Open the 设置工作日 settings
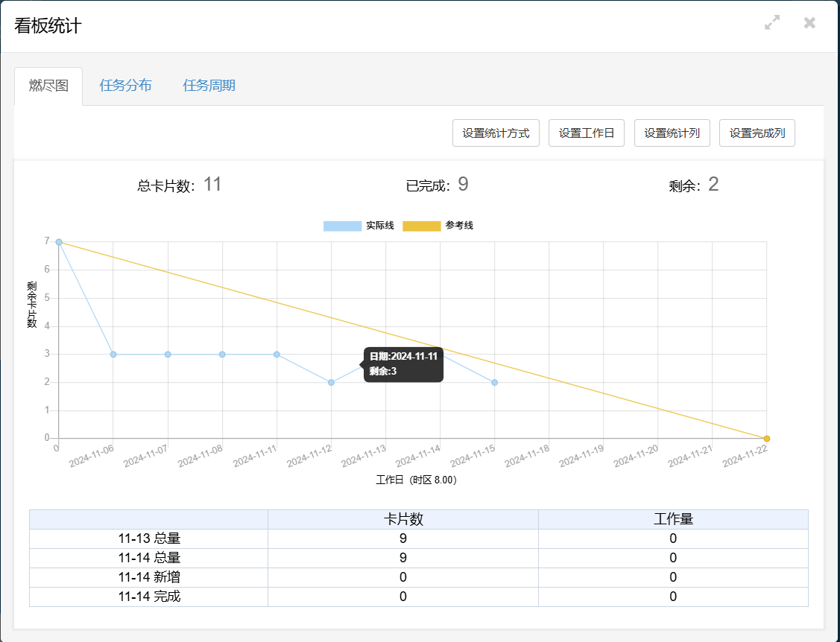 point(587,133)
